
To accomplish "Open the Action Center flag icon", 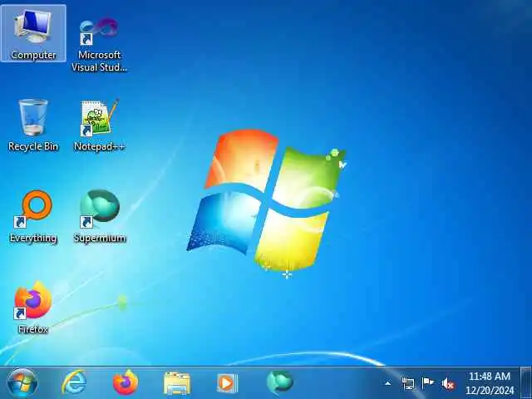I will click(x=427, y=383).
